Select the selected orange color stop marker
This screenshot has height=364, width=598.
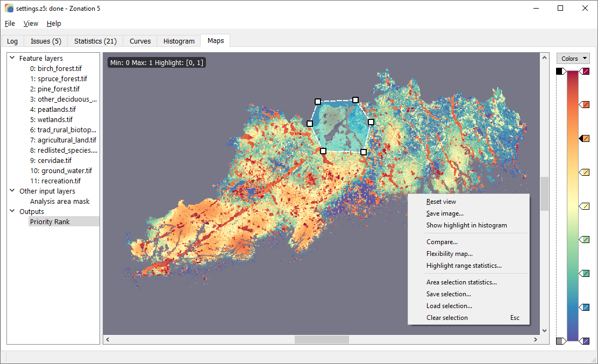(x=585, y=138)
